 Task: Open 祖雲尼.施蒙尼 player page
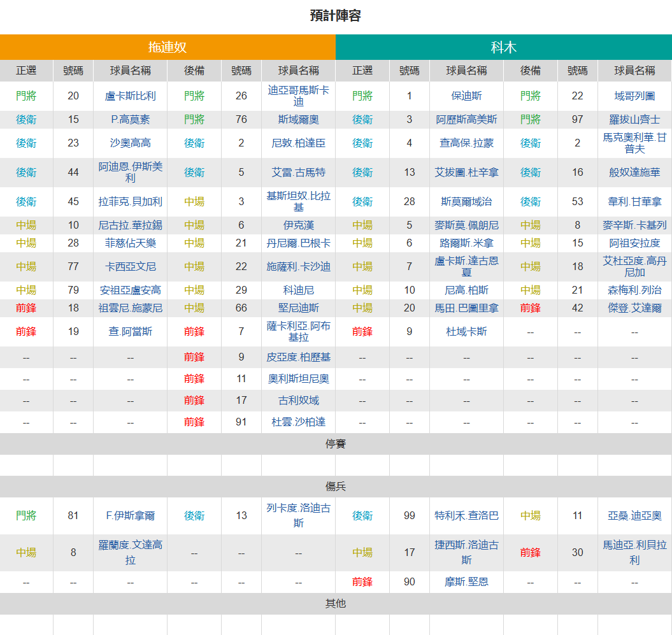pos(131,308)
